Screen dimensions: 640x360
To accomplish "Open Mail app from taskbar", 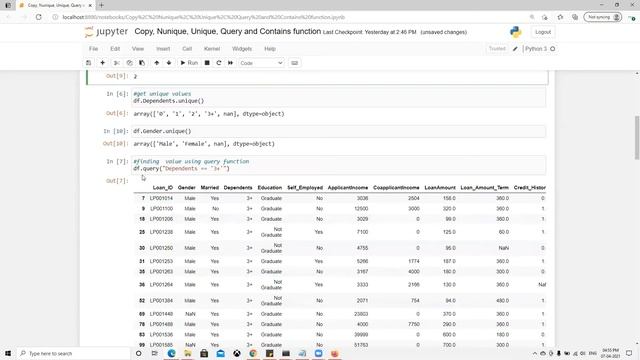I will click(220, 353).
